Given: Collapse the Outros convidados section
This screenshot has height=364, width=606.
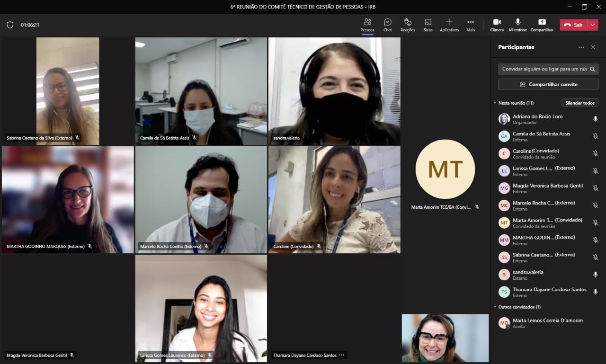Looking at the screenshot, I should pyautogui.click(x=495, y=307).
